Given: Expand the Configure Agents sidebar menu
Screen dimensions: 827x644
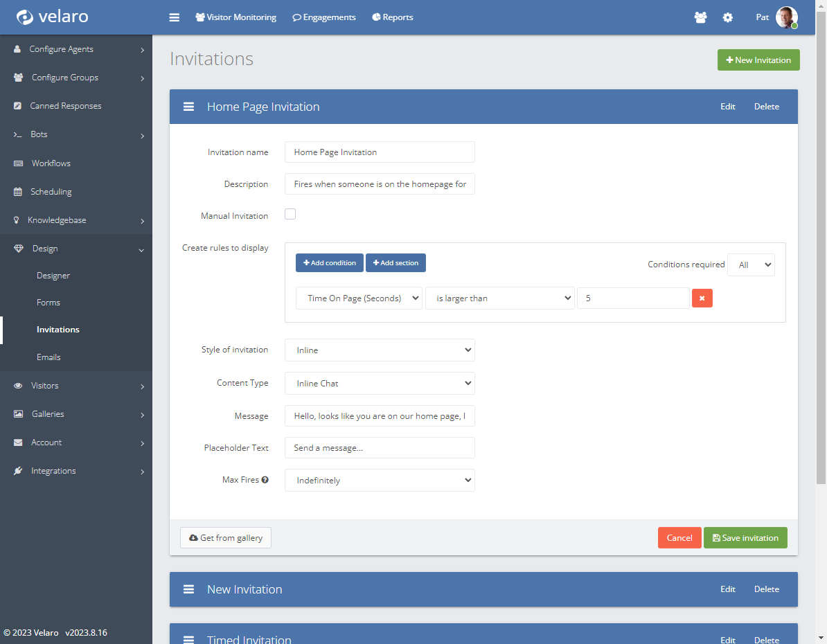Looking at the screenshot, I should (76, 49).
